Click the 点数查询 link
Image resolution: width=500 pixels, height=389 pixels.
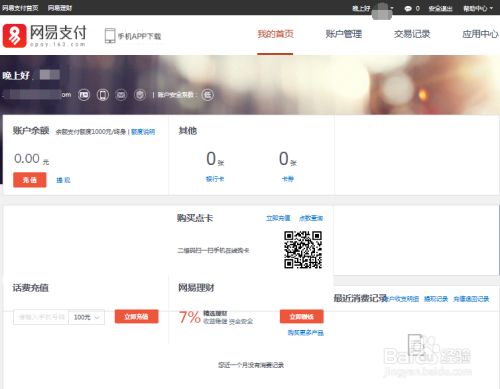click(x=311, y=218)
